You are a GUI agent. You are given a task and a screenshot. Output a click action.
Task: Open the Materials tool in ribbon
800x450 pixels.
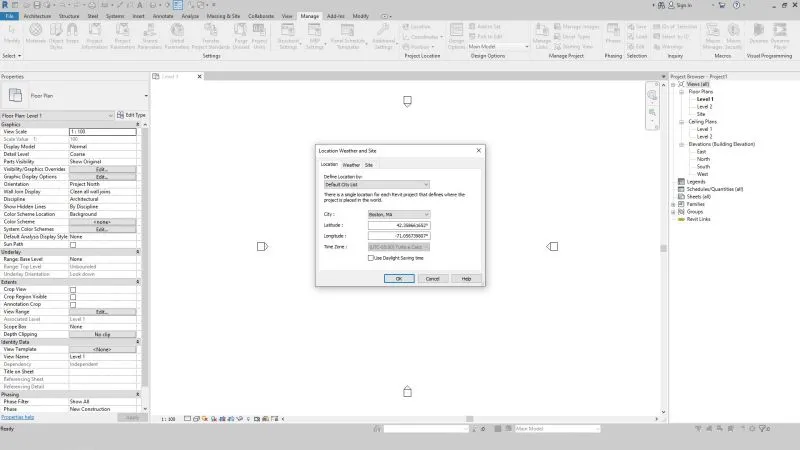pyautogui.click(x=36, y=34)
